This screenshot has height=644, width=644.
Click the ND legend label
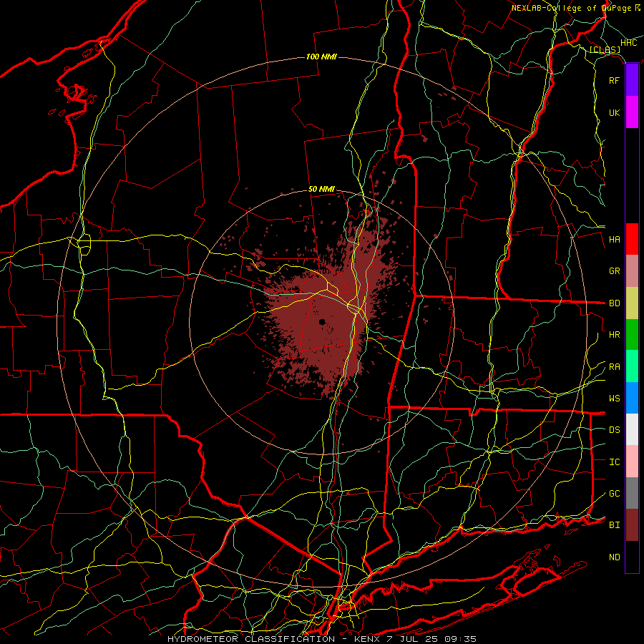[x=615, y=557]
